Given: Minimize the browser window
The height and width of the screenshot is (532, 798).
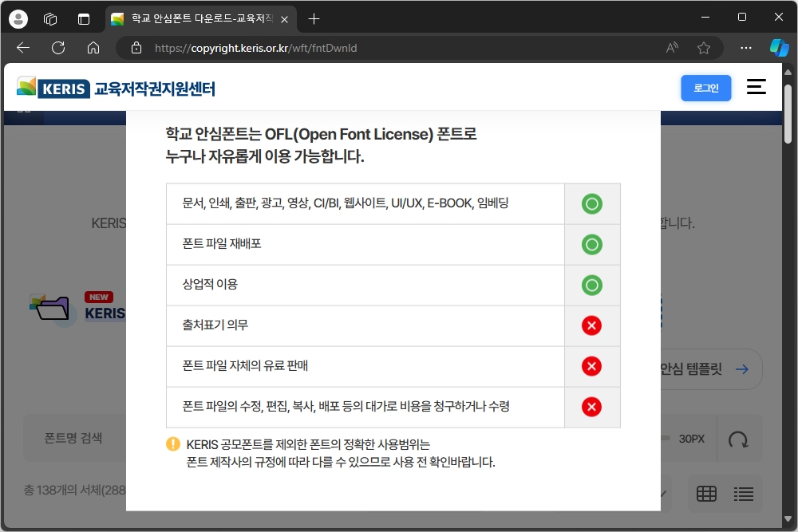Looking at the screenshot, I should pos(705,18).
